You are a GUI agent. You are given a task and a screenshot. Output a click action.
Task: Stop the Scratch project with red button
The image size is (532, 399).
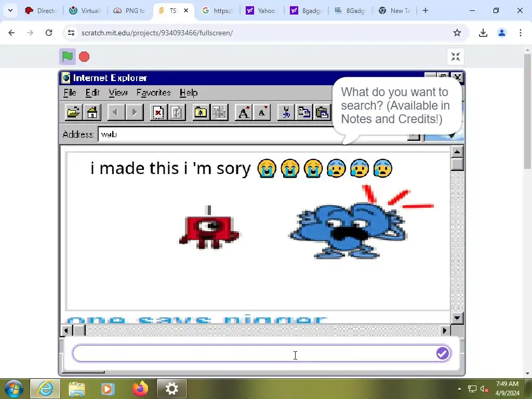pyautogui.click(x=84, y=57)
